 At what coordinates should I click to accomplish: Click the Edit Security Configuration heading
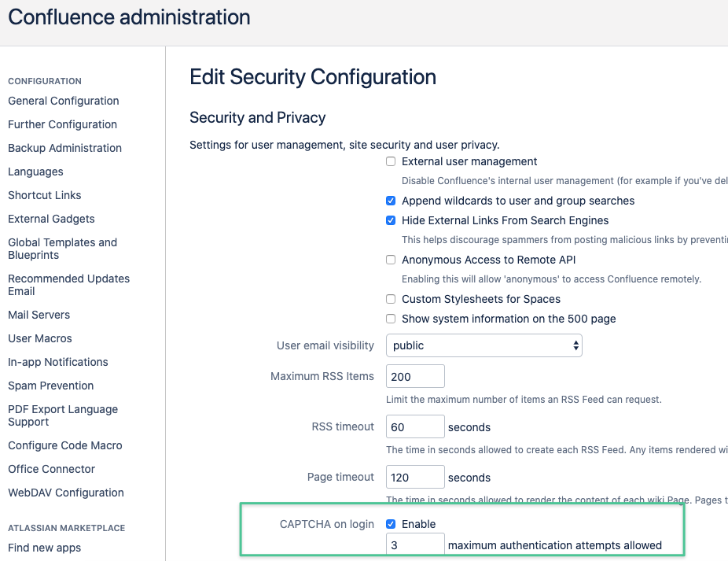click(313, 77)
